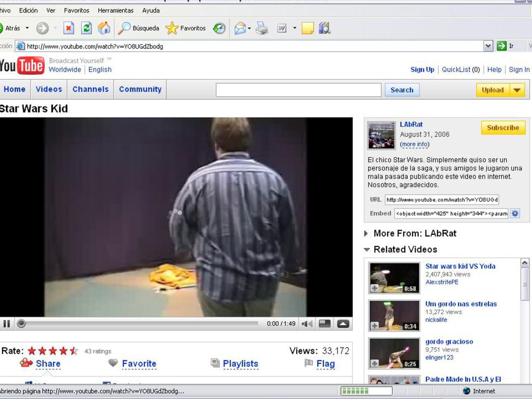Go to the browser Home page icon

click(104, 28)
